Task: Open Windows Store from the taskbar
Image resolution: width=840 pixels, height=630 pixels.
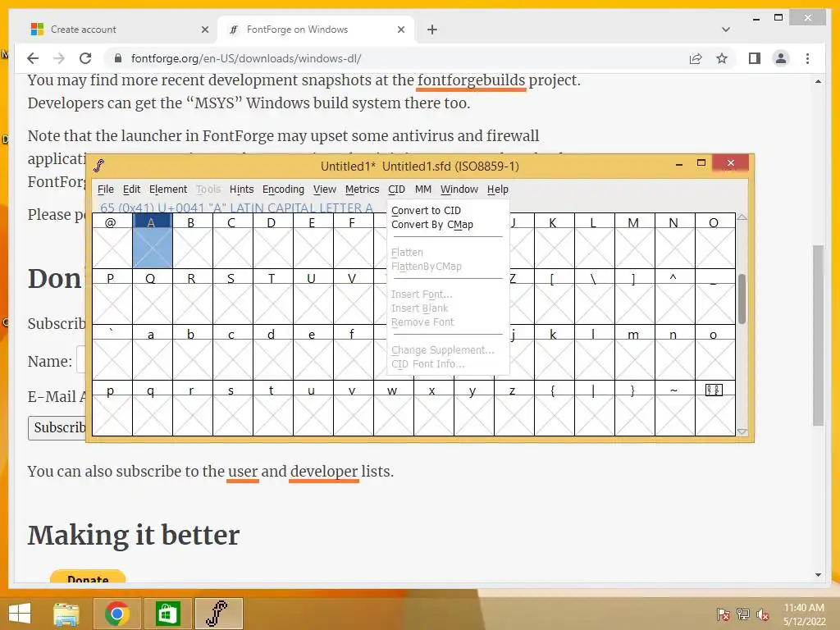Action: point(167,614)
